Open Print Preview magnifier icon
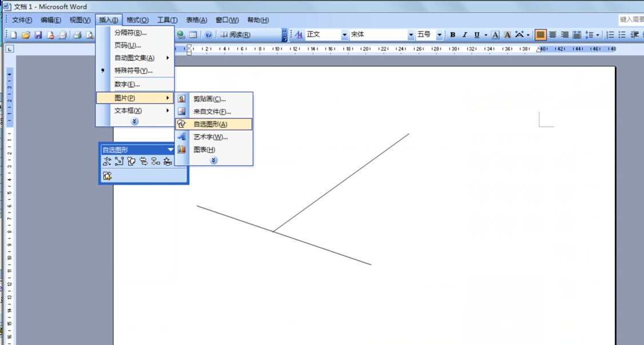Image resolution: width=644 pixels, height=345 pixels. pyautogui.click(x=90, y=35)
